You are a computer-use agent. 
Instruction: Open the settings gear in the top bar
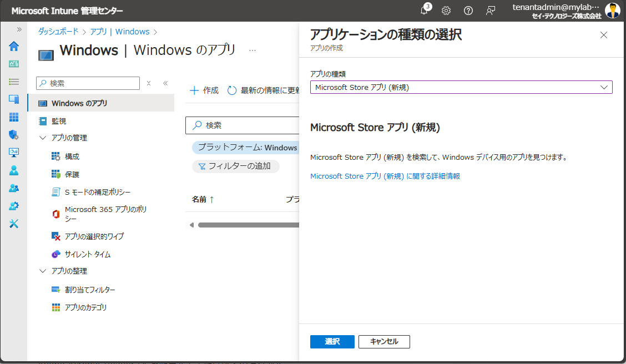(x=446, y=11)
